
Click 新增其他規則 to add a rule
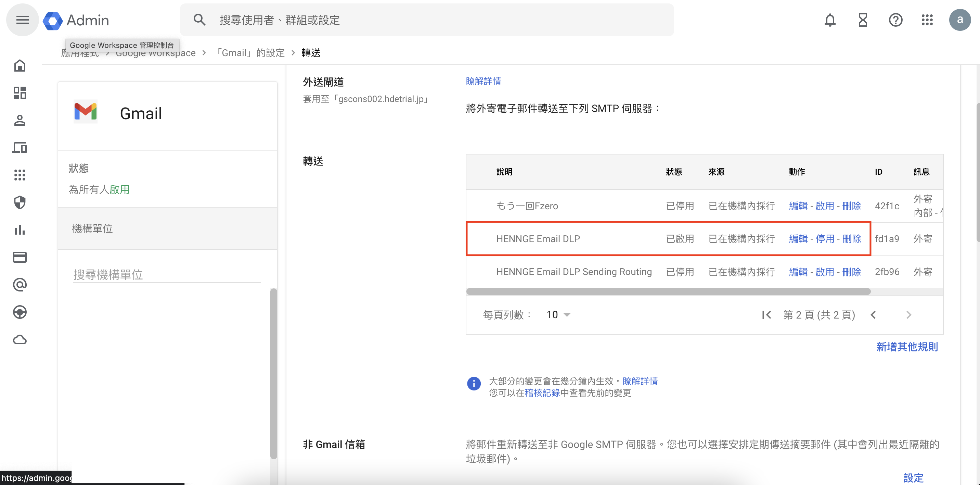tap(907, 347)
